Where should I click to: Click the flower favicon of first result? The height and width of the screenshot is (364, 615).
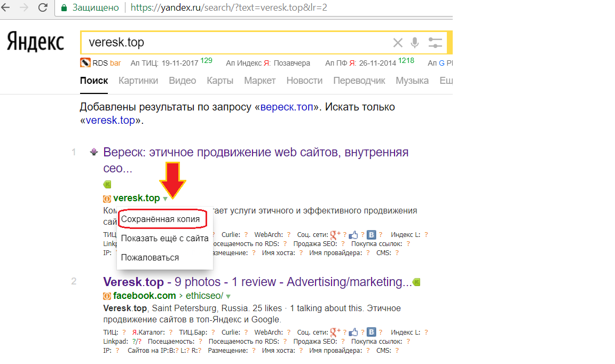click(94, 152)
